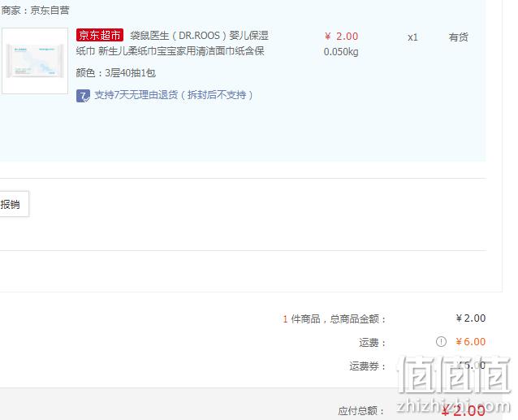Click the freight info circle icon
The image size is (518, 420).
(x=441, y=341)
